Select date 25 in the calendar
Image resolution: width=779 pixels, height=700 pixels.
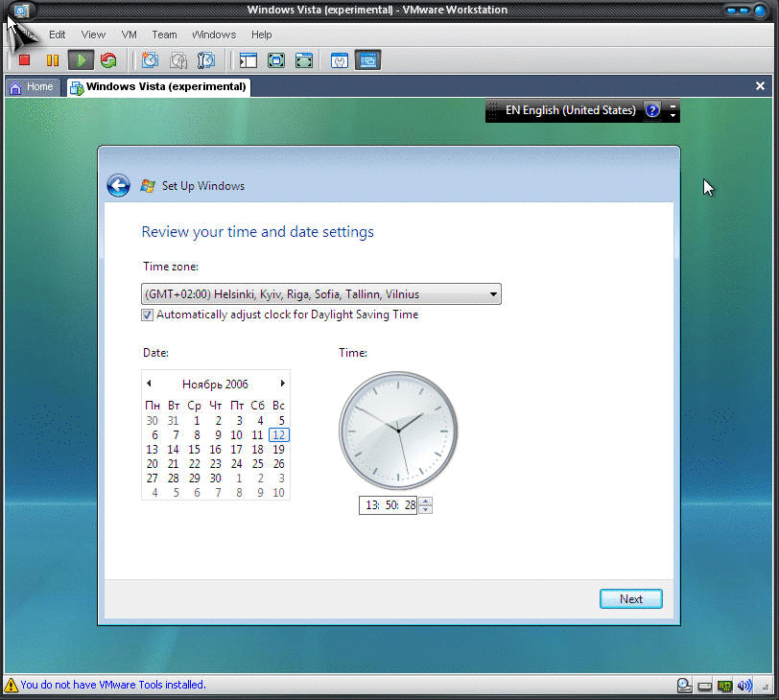click(x=257, y=464)
